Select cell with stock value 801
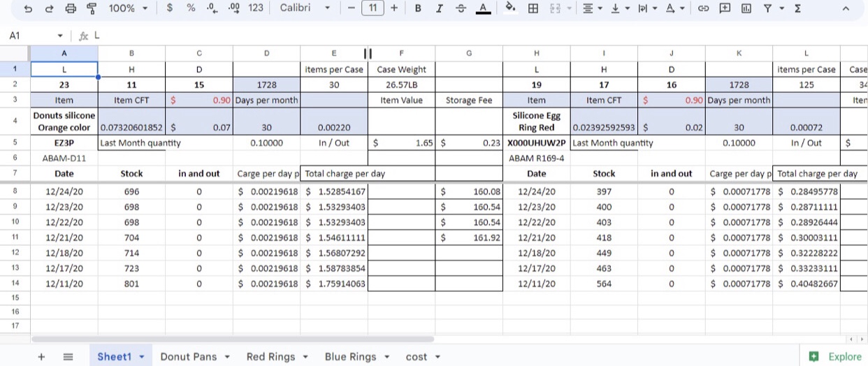Image resolution: width=868 pixels, height=366 pixels. [131, 284]
